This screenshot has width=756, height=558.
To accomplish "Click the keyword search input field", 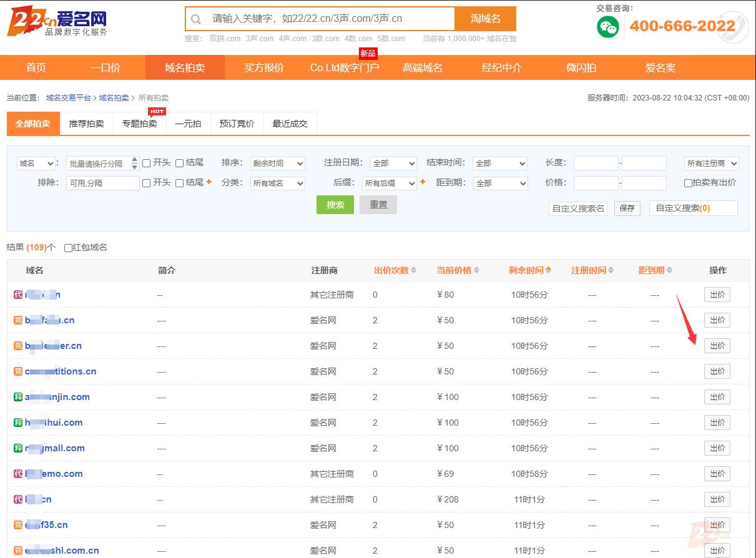I will coord(331,19).
